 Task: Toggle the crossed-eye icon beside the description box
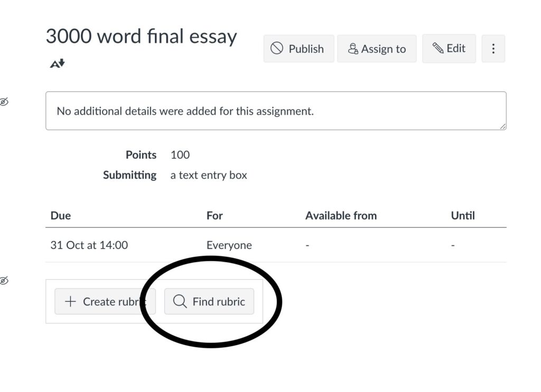pyautogui.click(x=4, y=101)
